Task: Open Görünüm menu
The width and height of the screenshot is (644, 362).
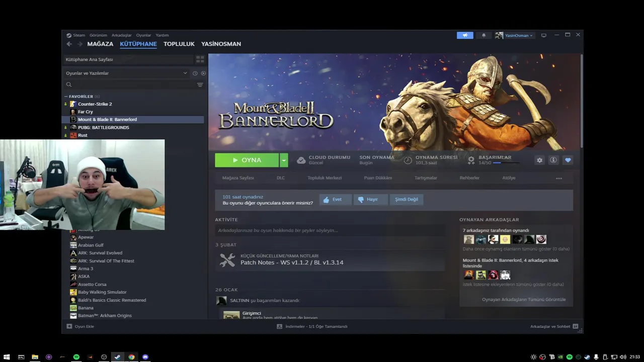Action: tap(98, 35)
